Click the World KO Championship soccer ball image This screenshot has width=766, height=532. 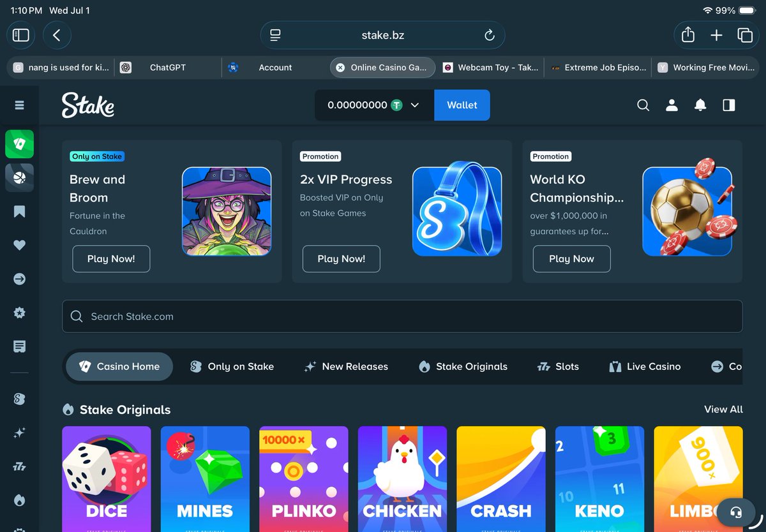tap(687, 207)
